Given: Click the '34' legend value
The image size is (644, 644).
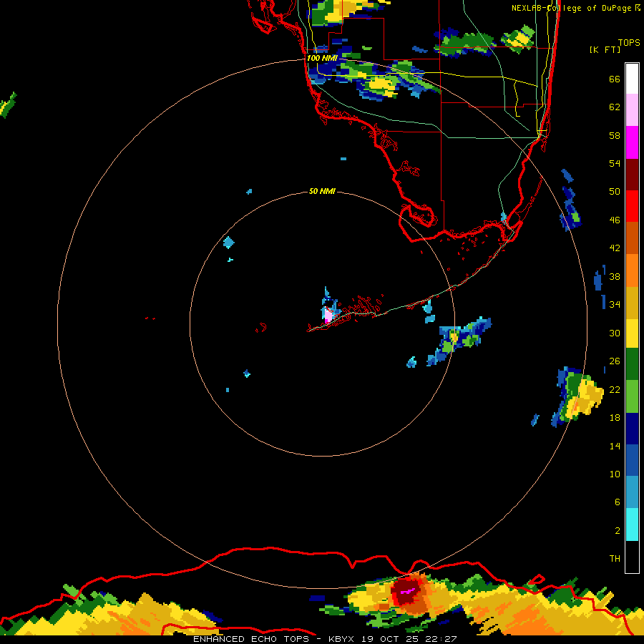Looking at the screenshot, I should [x=615, y=304].
